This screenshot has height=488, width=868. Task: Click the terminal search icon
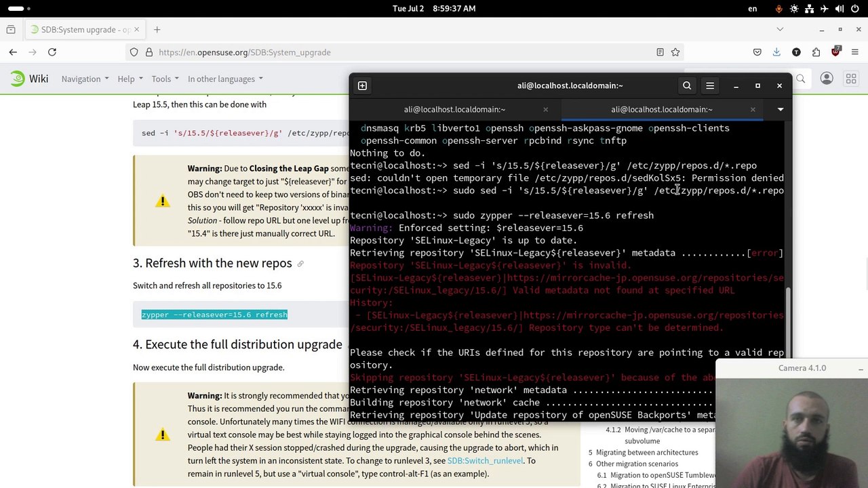(x=687, y=85)
